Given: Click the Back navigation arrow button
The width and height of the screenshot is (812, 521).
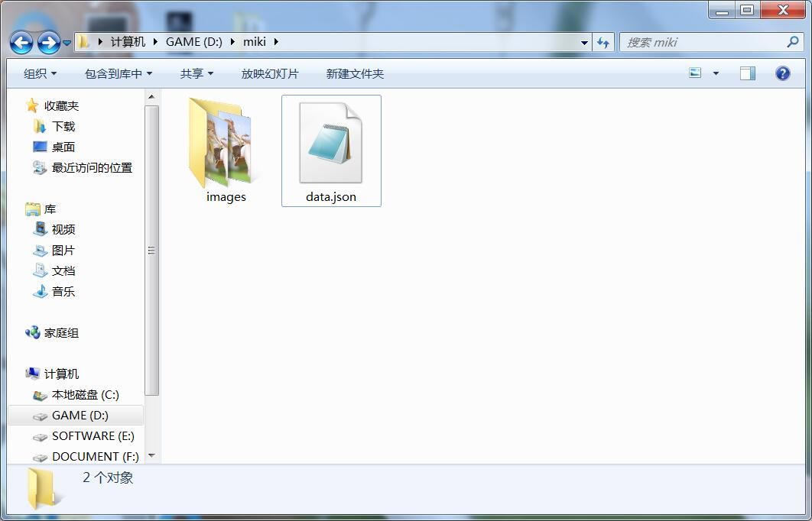Looking at the screenshot, I should tap(21, 43).
